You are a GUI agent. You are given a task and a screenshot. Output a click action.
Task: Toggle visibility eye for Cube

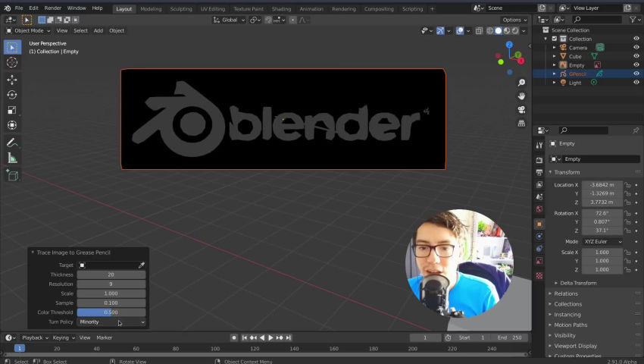[x=636, y=56]
